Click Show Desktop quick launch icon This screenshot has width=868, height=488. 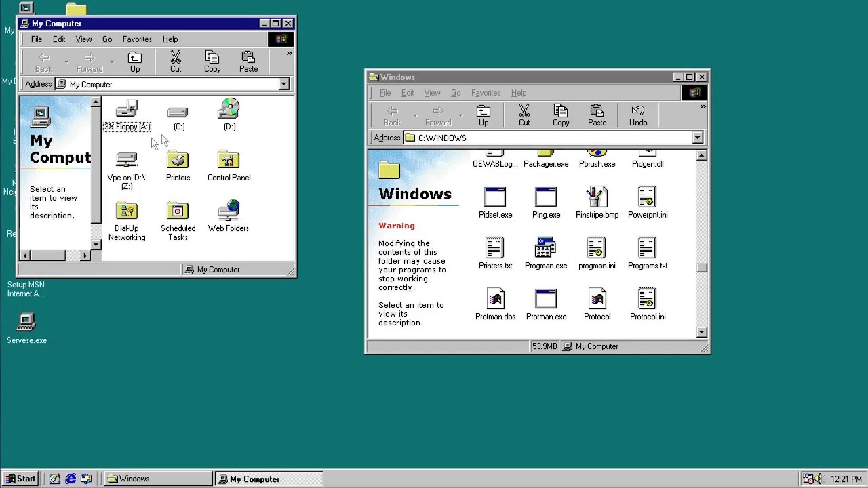55,479
